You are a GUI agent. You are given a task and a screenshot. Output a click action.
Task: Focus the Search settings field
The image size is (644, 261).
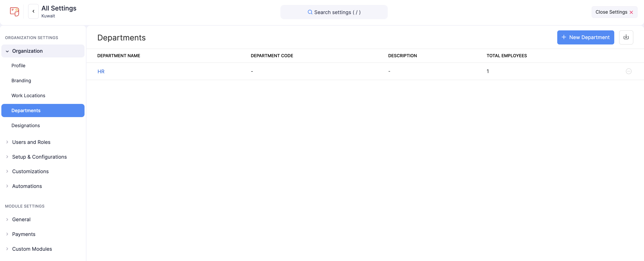(x=337, y=12)
